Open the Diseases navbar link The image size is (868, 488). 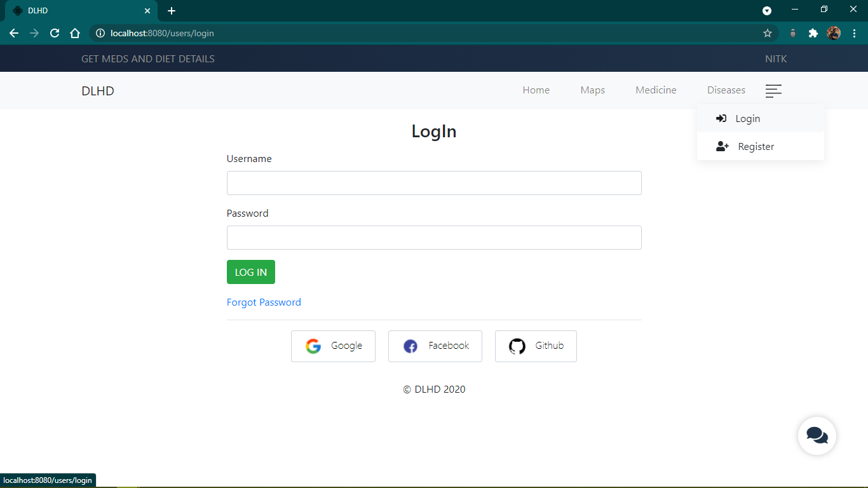tap(726, 90)
